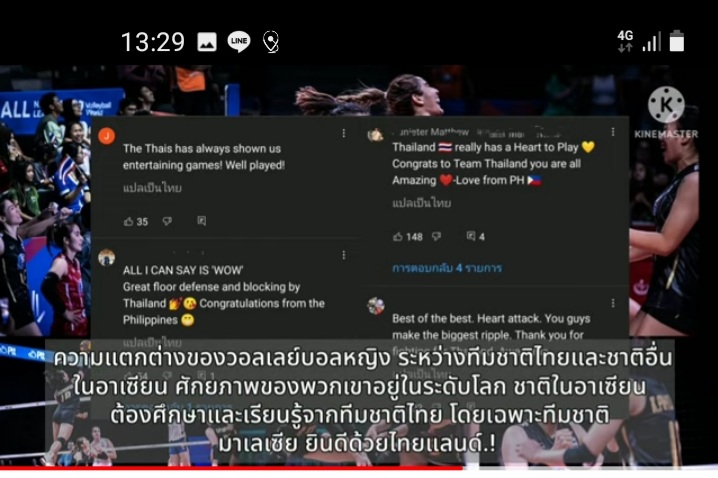Open the 'Heart to Play' commenter avatar
The image size is (718, 478).
(x=375, y=135)
